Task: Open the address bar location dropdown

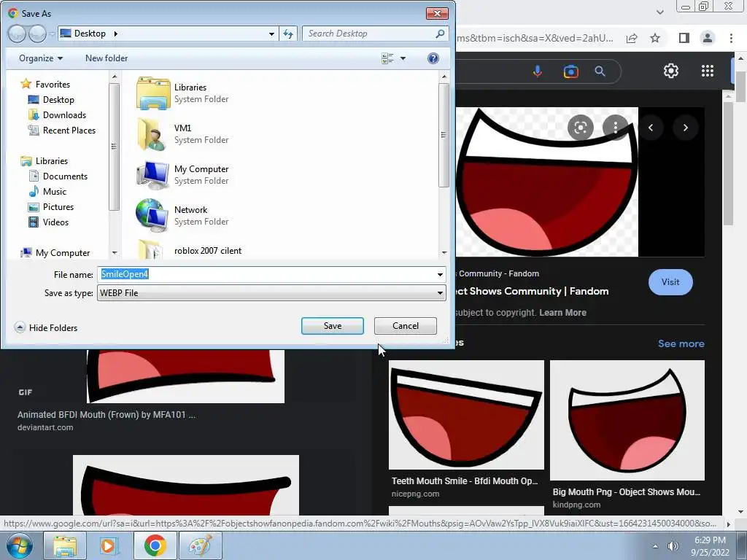Action: (271, 34)
